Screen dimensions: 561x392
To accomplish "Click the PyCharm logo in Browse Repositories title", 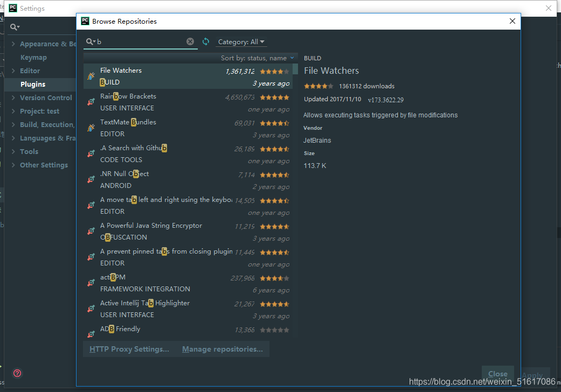I will tap(85, 21).
